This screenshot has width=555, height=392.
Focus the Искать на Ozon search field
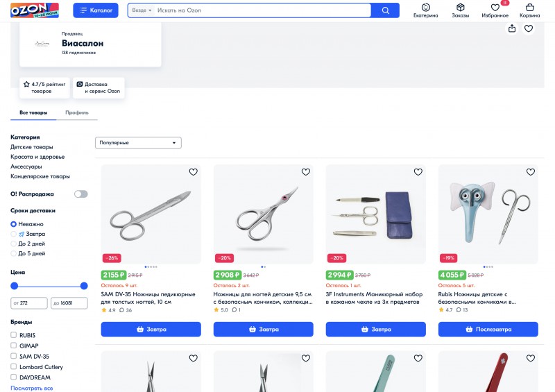pyautogui.click(x=263, y=10)
